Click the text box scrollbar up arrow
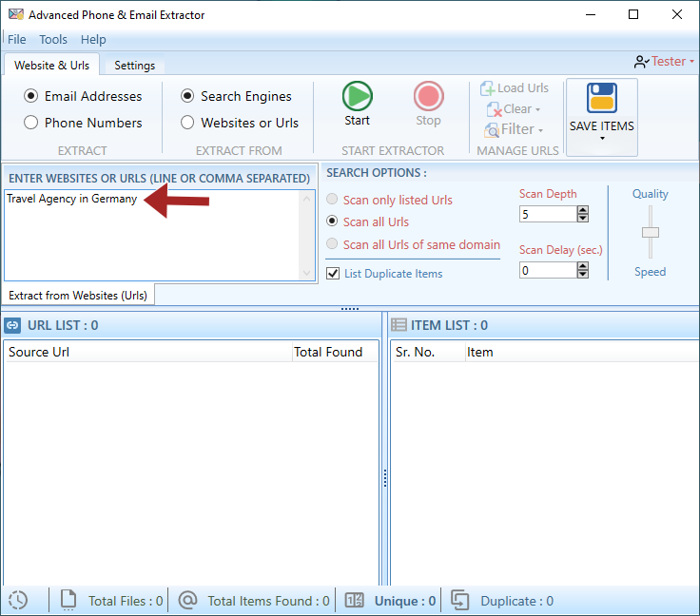700x616 pixels. coord(306,199)
